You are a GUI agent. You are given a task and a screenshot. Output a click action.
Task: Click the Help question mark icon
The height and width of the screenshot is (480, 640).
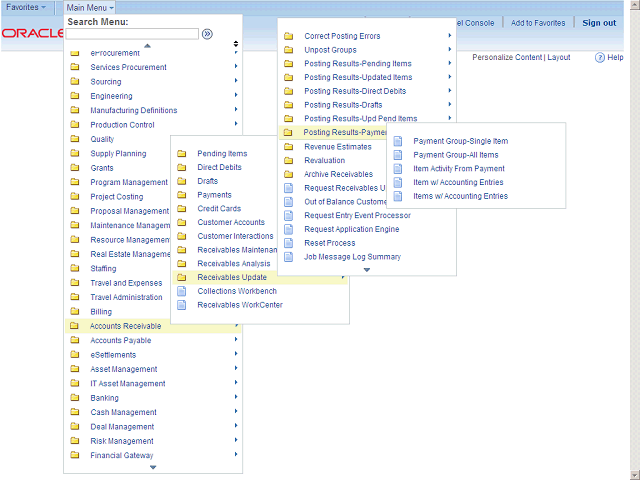click(599, 58)
